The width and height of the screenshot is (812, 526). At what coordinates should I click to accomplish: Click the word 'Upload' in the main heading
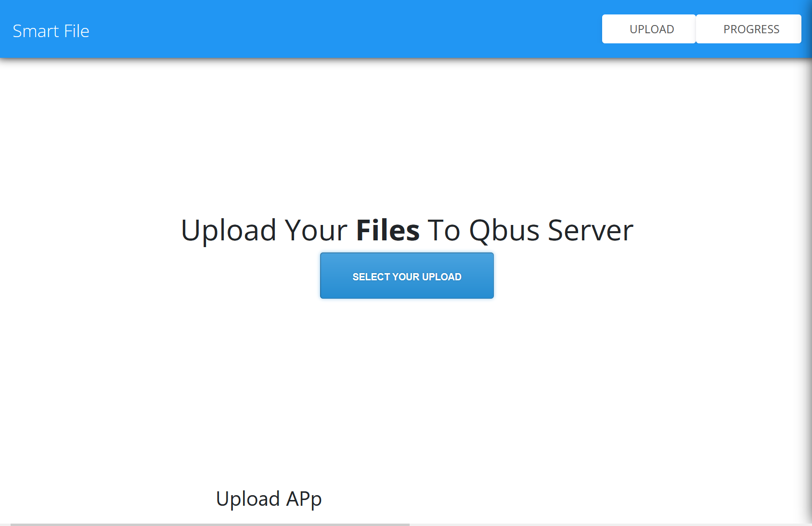(x=228, y=230)
